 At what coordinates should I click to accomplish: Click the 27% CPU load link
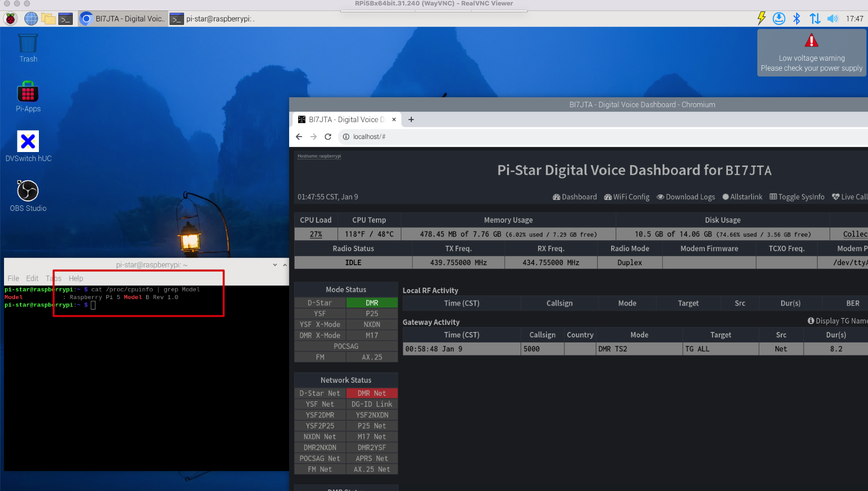click(316, 234)
